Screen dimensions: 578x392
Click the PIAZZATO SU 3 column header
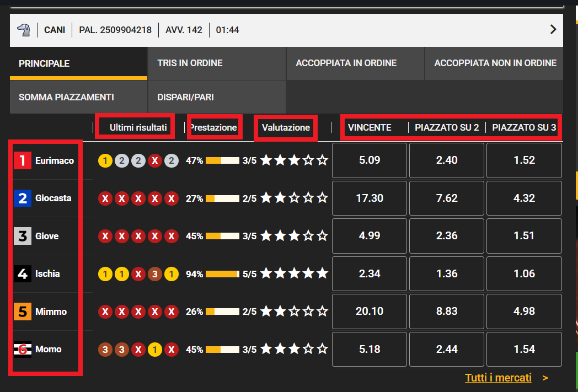tap(524, 127)
